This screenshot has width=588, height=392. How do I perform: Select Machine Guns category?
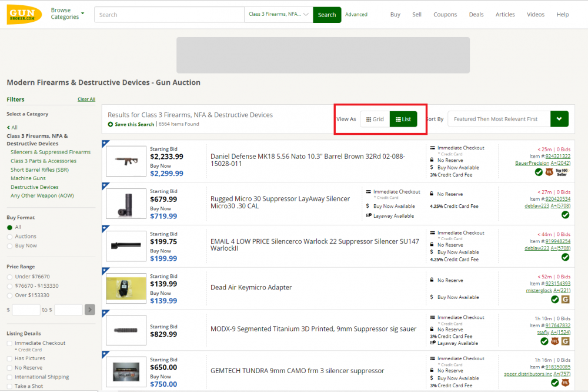28,178
